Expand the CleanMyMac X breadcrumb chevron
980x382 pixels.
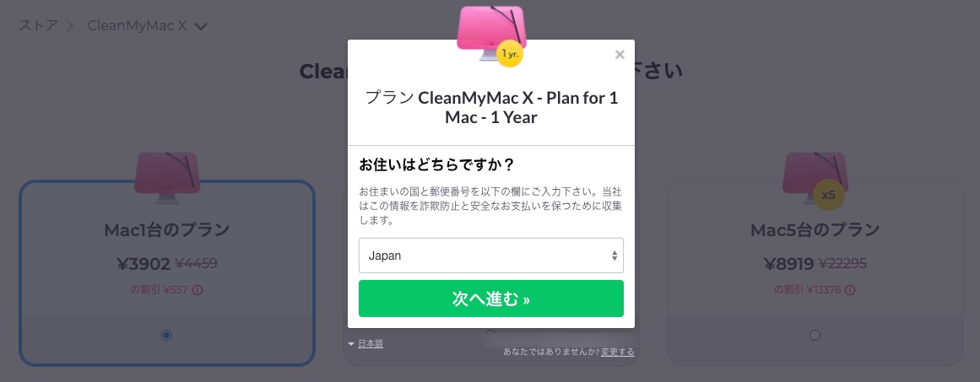[x=201, y=26]
